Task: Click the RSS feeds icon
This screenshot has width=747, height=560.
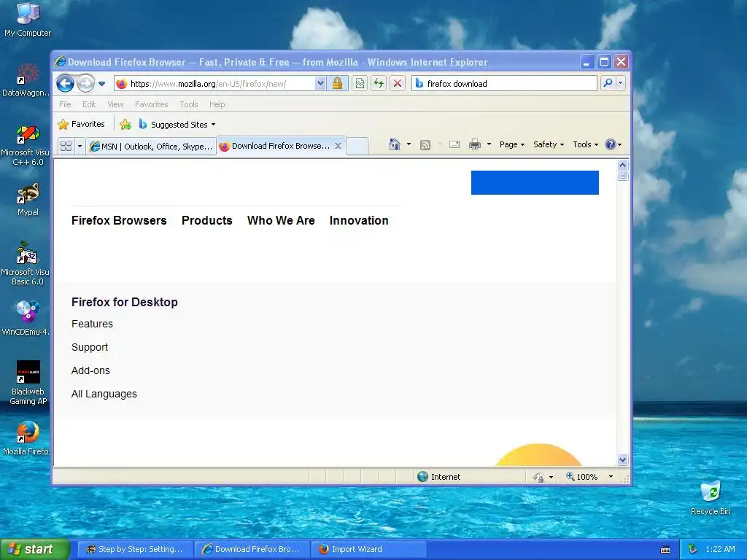Action: click(425, 145)
